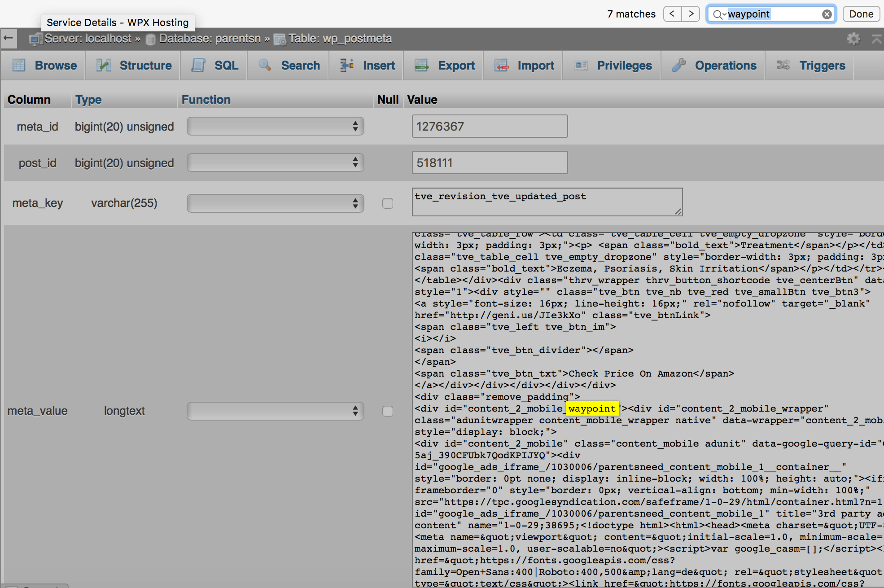Open the Operations tab

click(713, 66)
